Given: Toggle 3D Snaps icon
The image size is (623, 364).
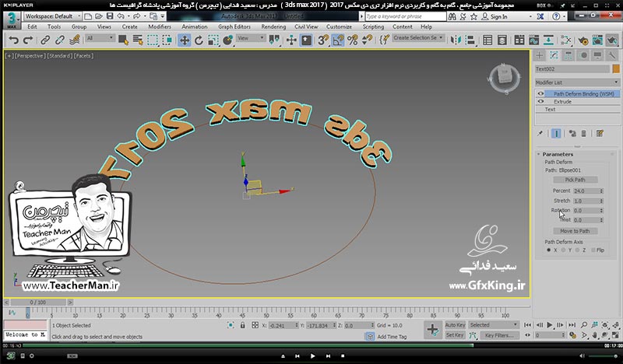Looking at the screenshot, I should (x=323, y=40).
